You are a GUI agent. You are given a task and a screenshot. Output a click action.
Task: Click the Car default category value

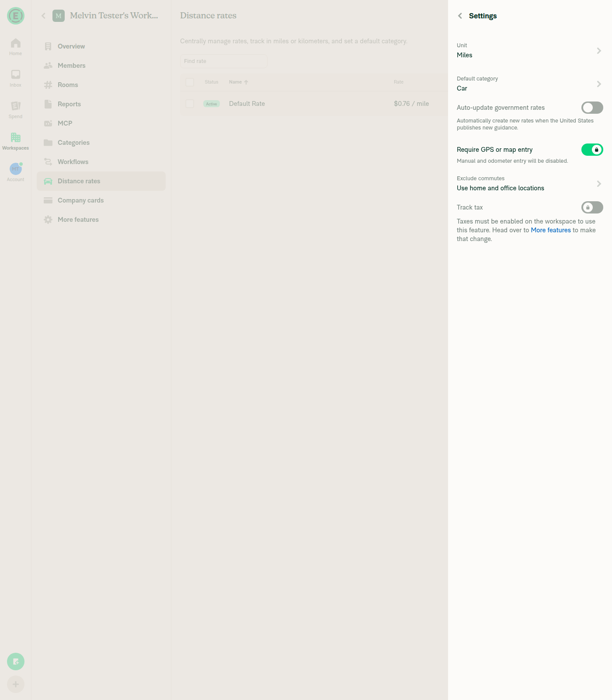462,88
